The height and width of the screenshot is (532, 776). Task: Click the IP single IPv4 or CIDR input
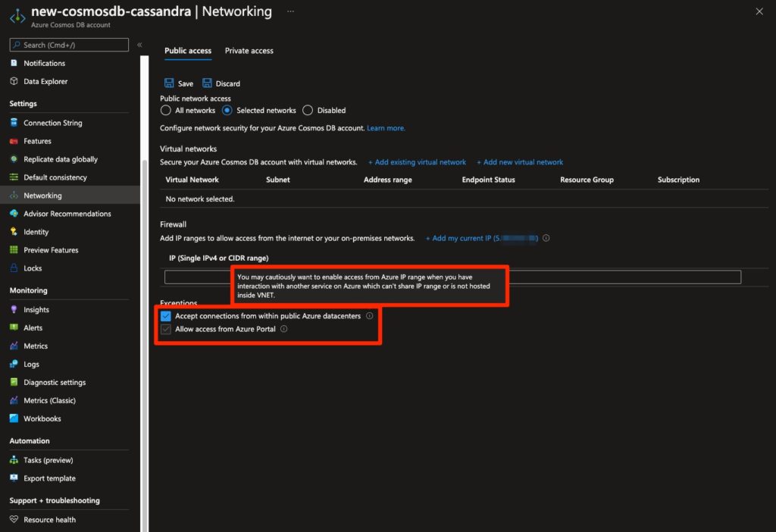click(x=452, y=277)
